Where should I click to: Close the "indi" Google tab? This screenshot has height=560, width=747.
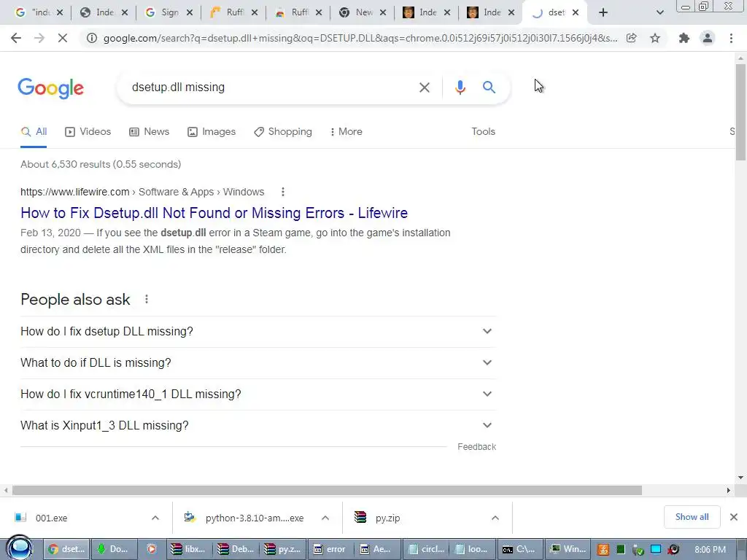coord(60,13)
